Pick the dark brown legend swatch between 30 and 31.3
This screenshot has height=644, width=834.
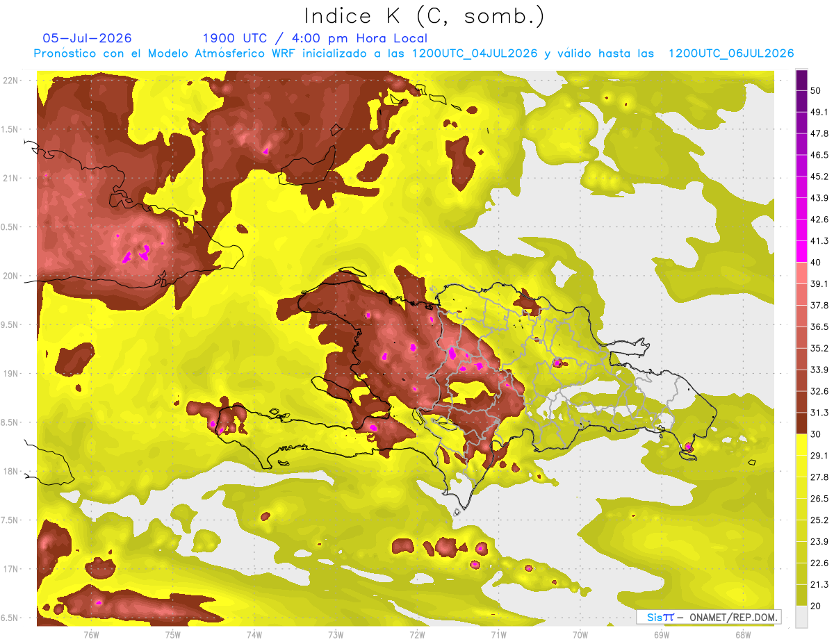[801, 424]
